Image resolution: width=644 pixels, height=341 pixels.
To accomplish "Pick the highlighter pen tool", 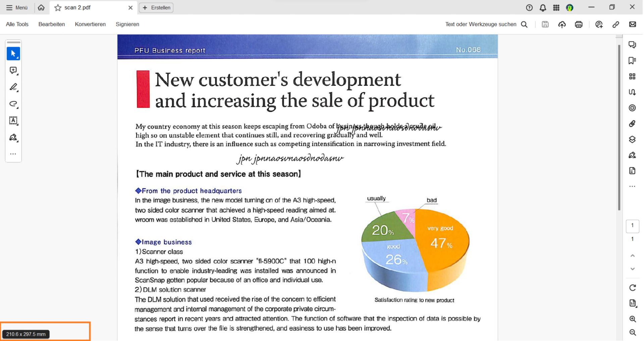I will click(x=13, y=87).
